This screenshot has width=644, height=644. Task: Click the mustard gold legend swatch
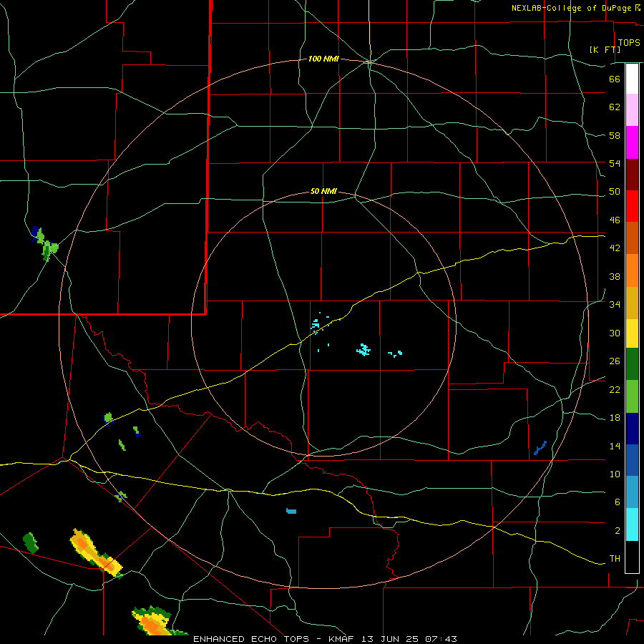632,303
